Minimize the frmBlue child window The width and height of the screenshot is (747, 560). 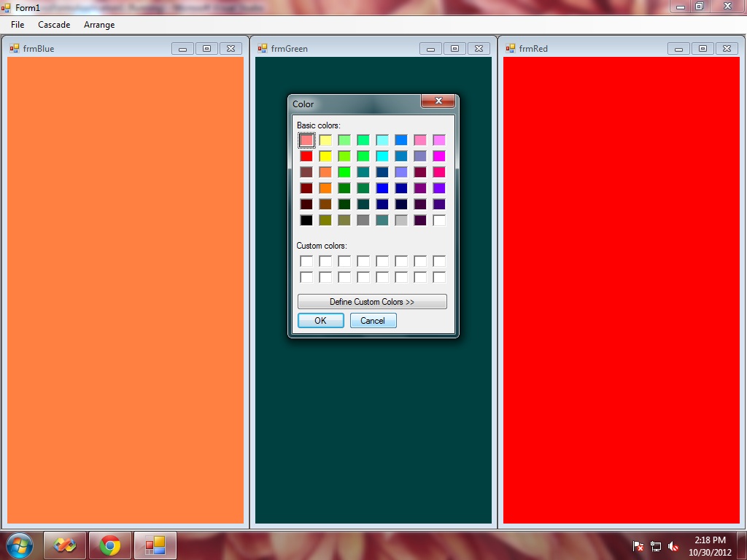point(182,49)
